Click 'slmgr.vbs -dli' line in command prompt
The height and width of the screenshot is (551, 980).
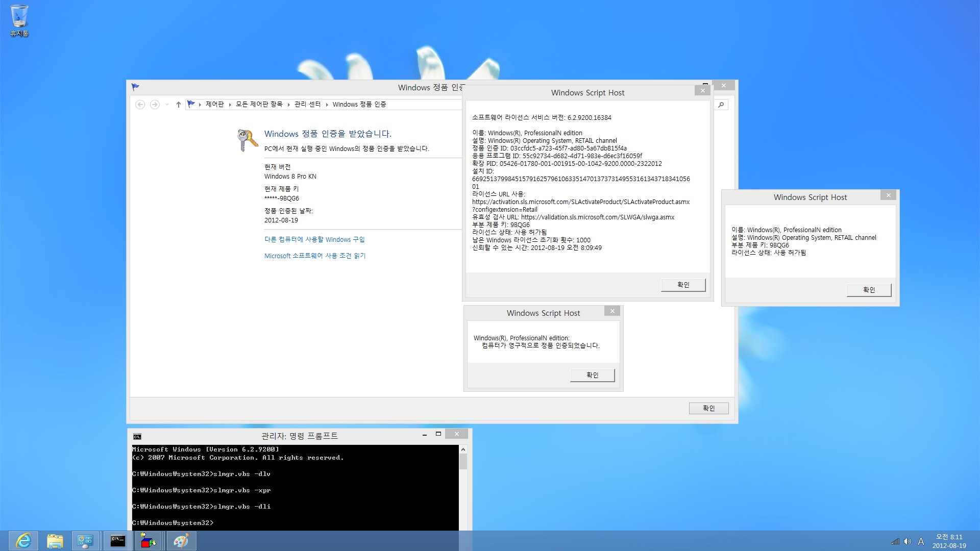pyautogui.click(x=201, y=507)
